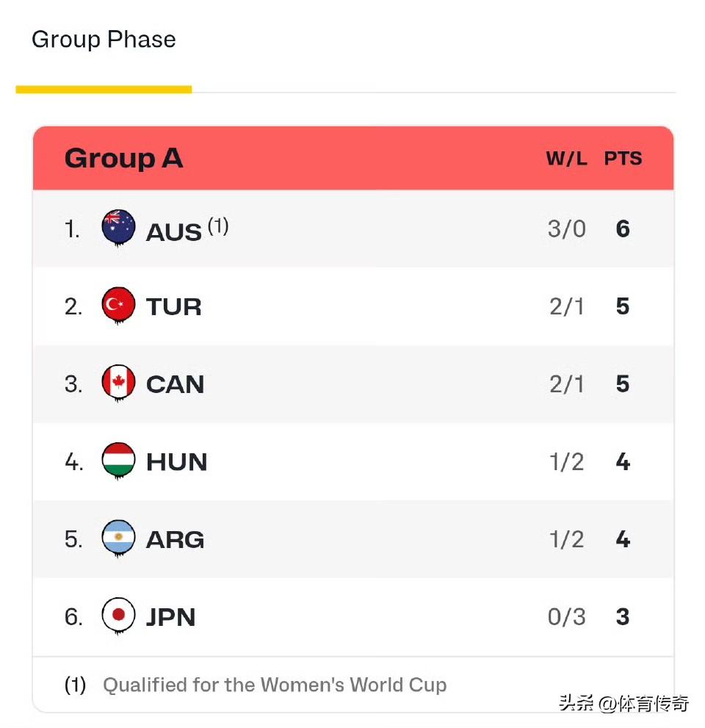Click Japan's points value of 3
Screen dimensions: 705x728
point(623,617)
